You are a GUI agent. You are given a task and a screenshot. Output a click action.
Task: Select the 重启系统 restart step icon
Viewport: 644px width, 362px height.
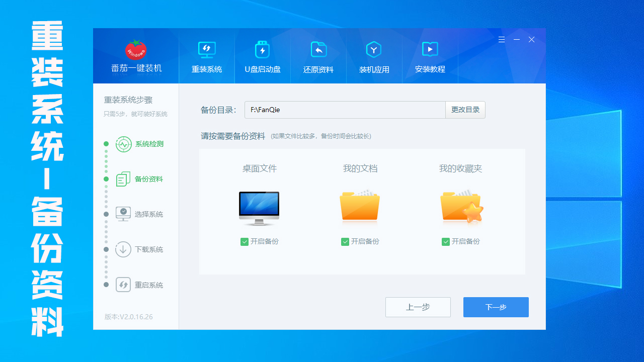pyautogui.click(x=123, y=285)
